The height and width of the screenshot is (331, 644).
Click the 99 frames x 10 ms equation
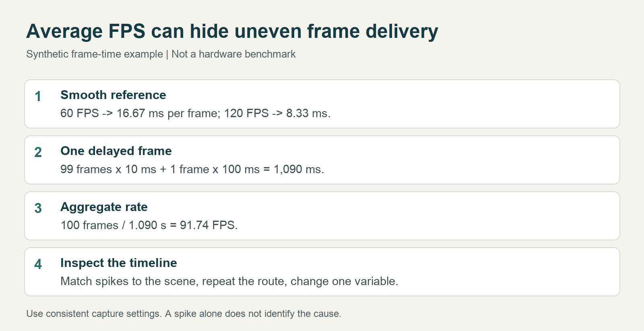pos(192,170)
